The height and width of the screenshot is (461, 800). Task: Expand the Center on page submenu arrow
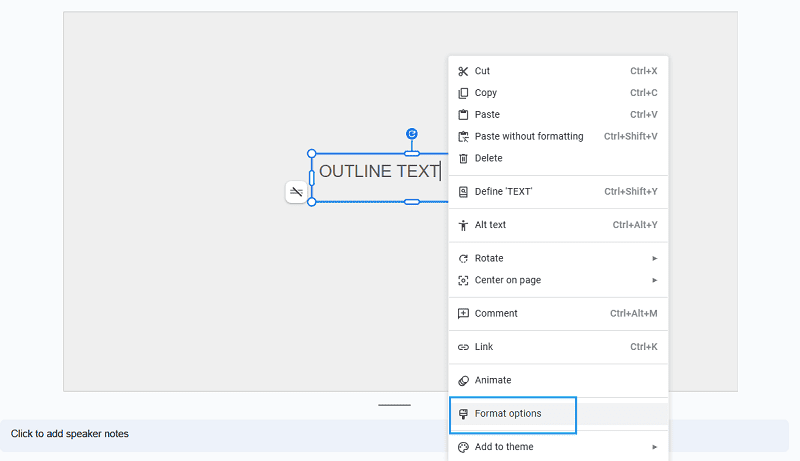[x=654, y=280]
